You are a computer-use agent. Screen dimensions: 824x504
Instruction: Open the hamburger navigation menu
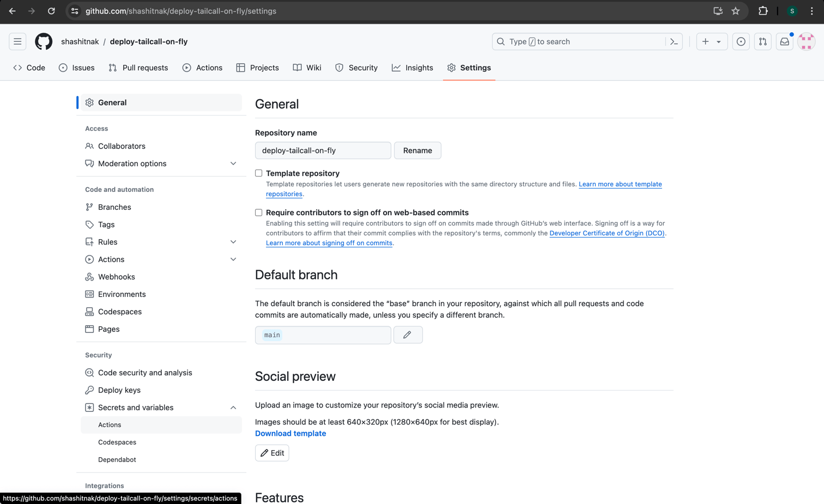[17, 41]
